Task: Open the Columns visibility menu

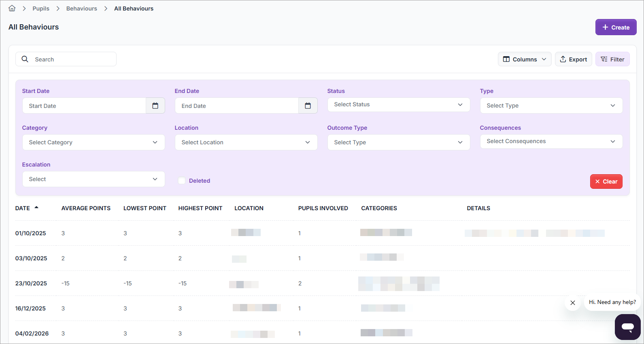Action: [524, 59]
